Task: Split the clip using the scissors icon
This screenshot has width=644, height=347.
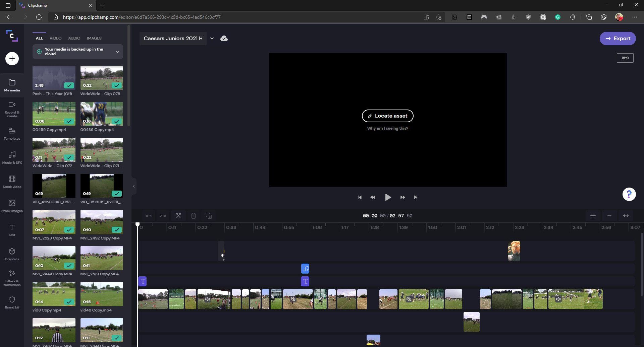Action: 178,215
